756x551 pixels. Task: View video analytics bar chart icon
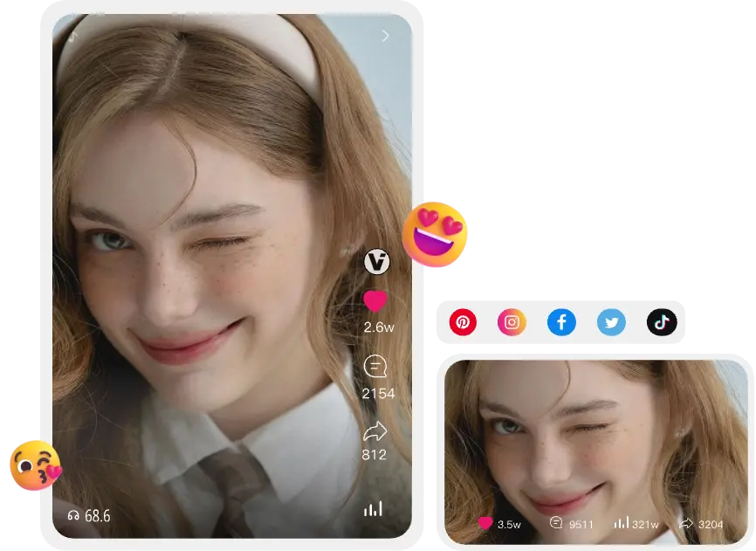click(x=373, y=509)
